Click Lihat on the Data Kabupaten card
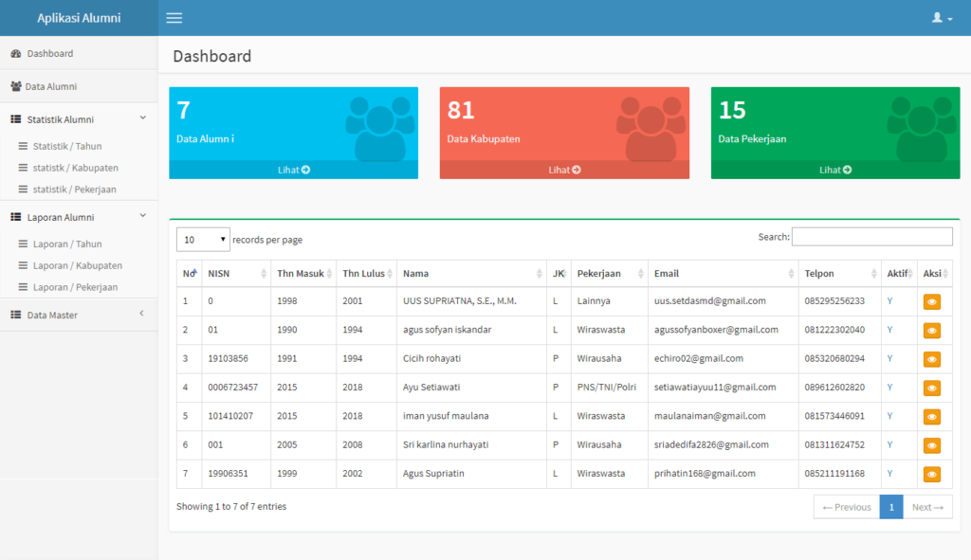 (564, 170)
